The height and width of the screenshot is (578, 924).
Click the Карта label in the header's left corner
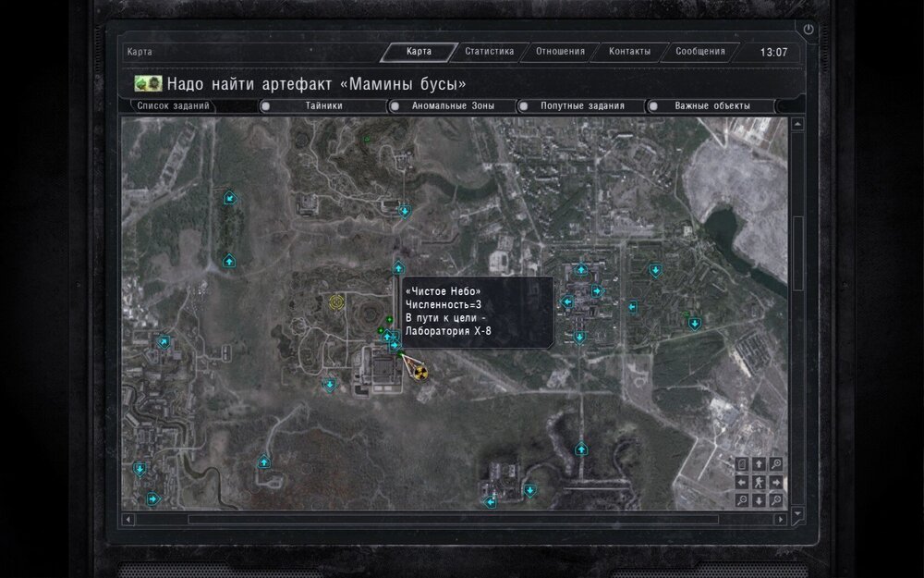(x=140, y=52)
